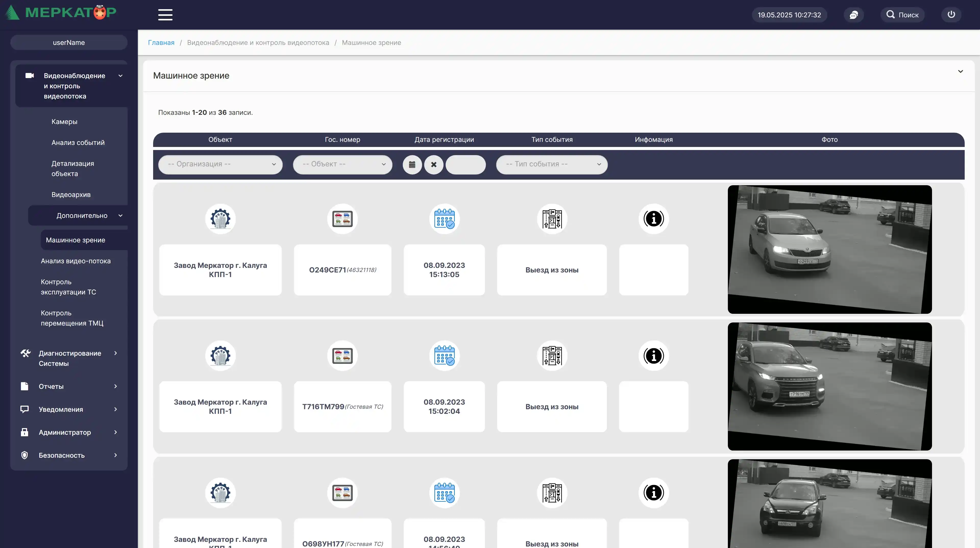Click the info icon in О249СЕ71 row
Viewport: 980px width, 548px height.
[654, 219]
